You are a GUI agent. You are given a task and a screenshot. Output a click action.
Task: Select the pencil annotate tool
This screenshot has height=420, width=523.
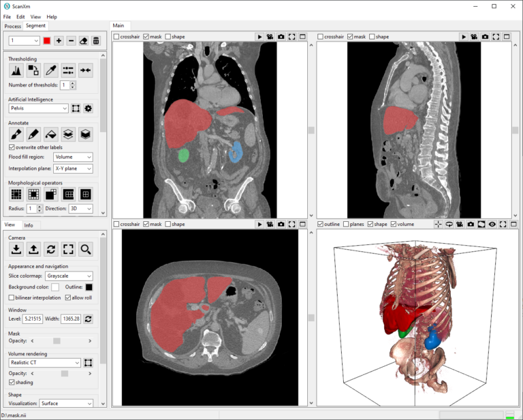pos(33,134)
